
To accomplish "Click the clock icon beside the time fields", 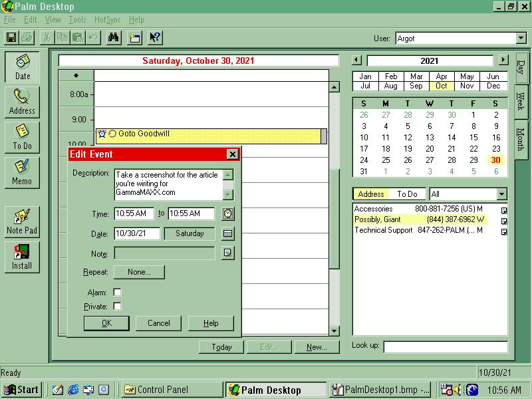I will coord(228,213).
